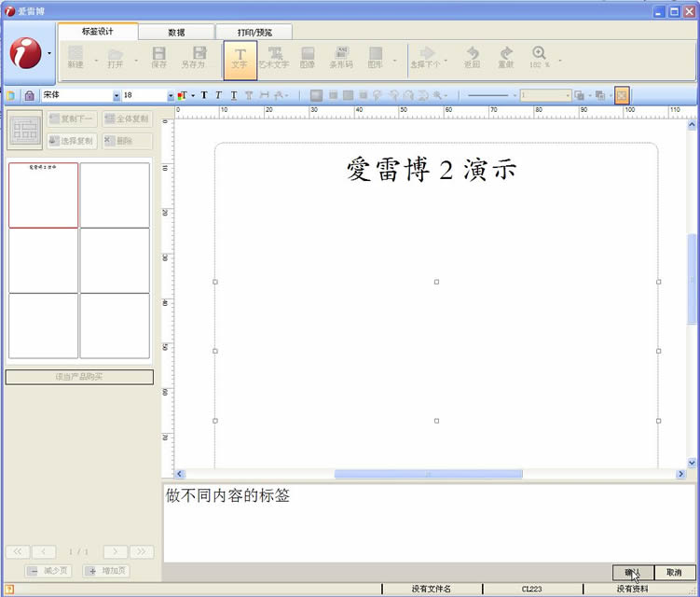The width and height of the screenshot is (700, 597).
Task: Switch to the 标签设计 tab
Action: pos(97,32)
